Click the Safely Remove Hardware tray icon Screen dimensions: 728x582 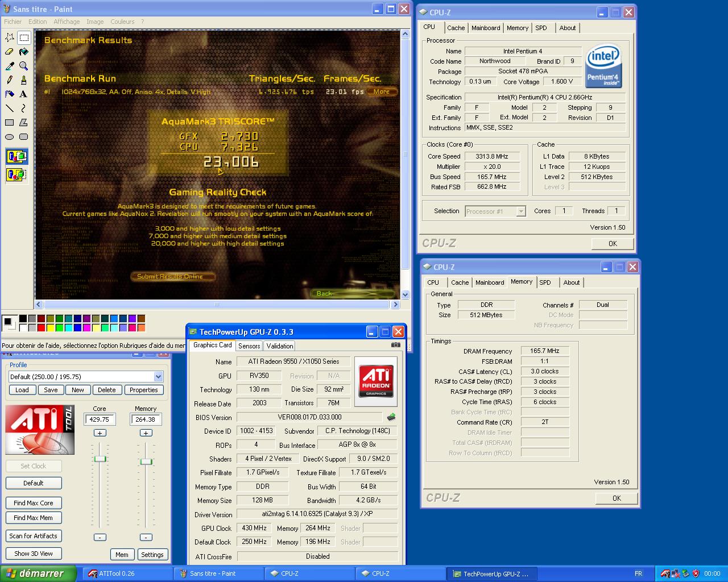click(685, 573)
